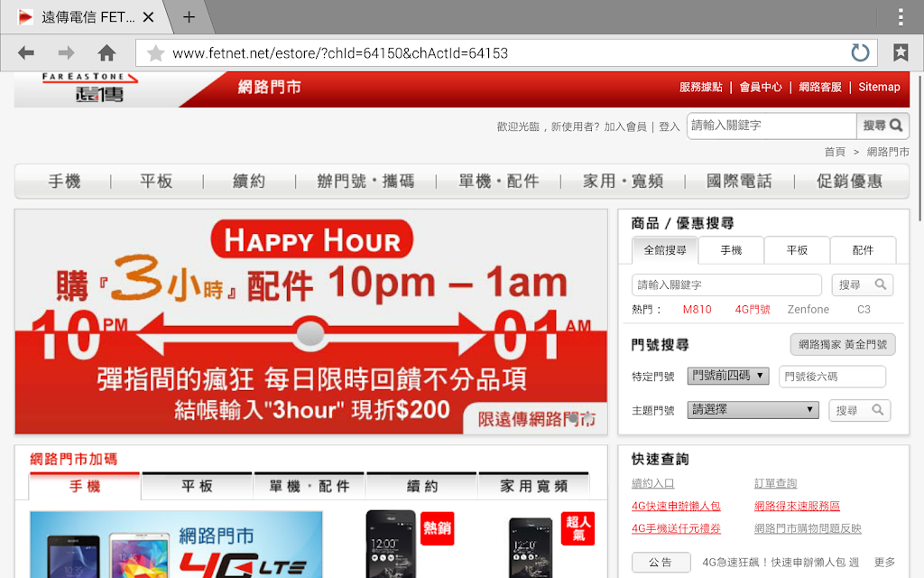The width and height of the screenshot is (924, 578).
Task: Click the product search keyword field
Action: pos(726,284)
